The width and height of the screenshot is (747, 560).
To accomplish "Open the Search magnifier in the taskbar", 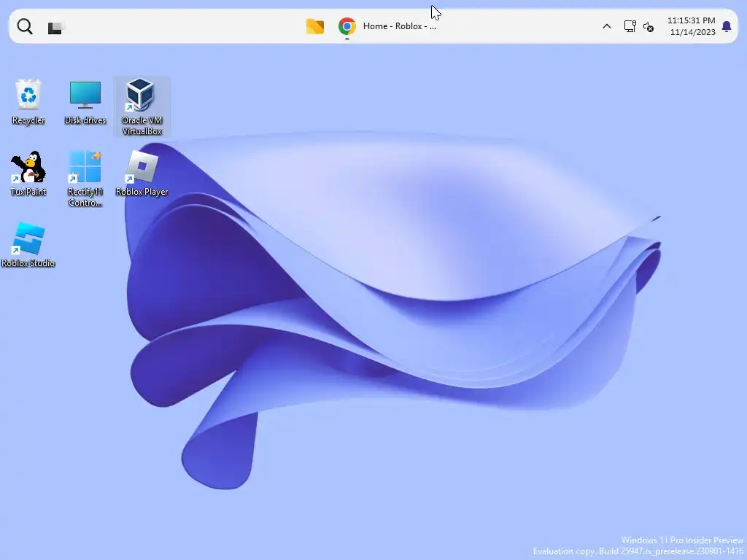I will (x=25, y=26).
